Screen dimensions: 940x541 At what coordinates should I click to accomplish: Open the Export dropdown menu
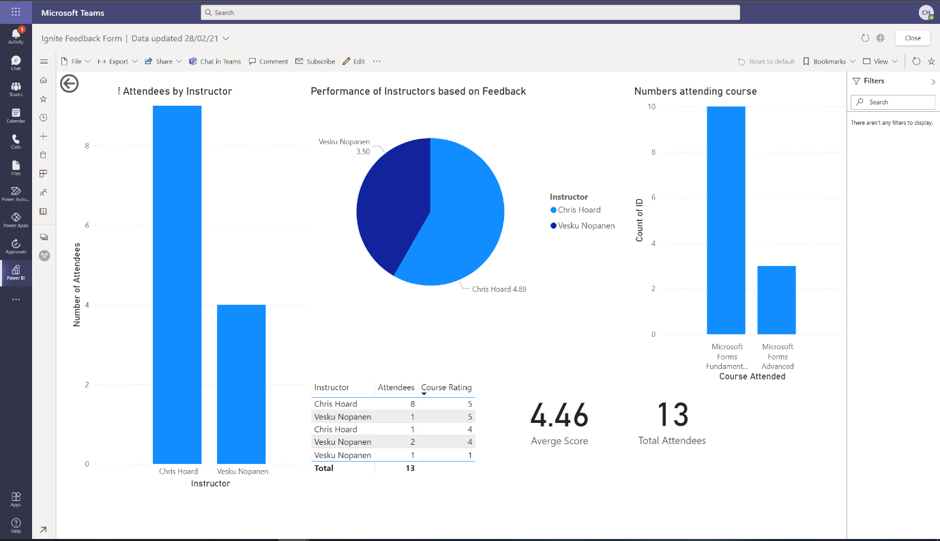coord(118,61)
